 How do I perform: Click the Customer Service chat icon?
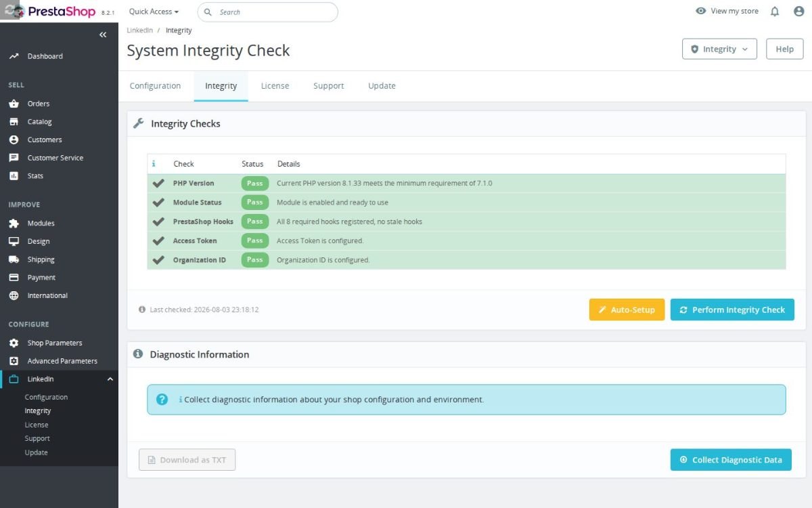[x=14, y=158]
